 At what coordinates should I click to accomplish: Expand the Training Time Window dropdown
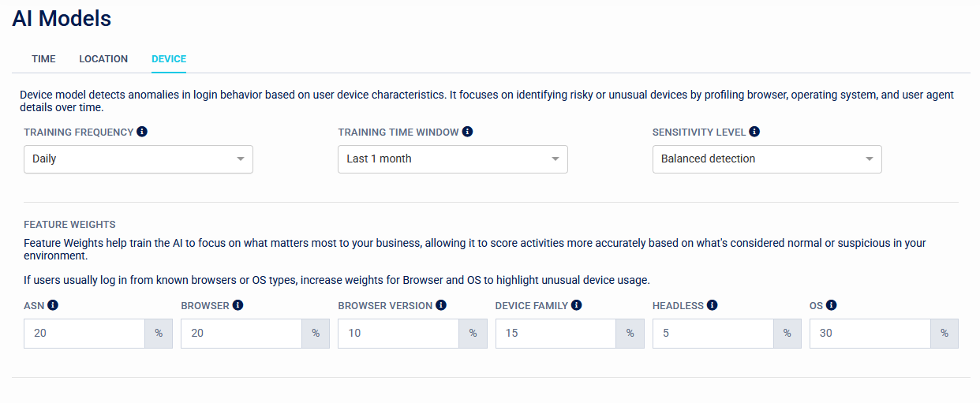tap(452, 159)
